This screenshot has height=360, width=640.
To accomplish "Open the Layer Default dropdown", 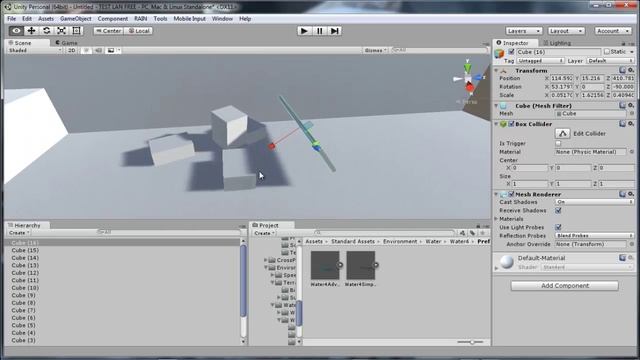I will pyautogui.click(x=610, y=61).
